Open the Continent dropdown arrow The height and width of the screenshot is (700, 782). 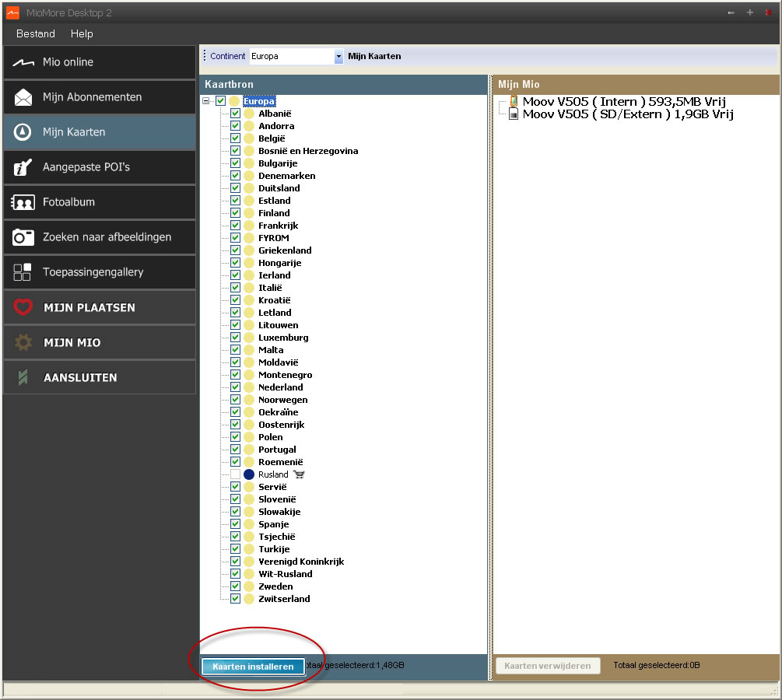coord(338,56)
